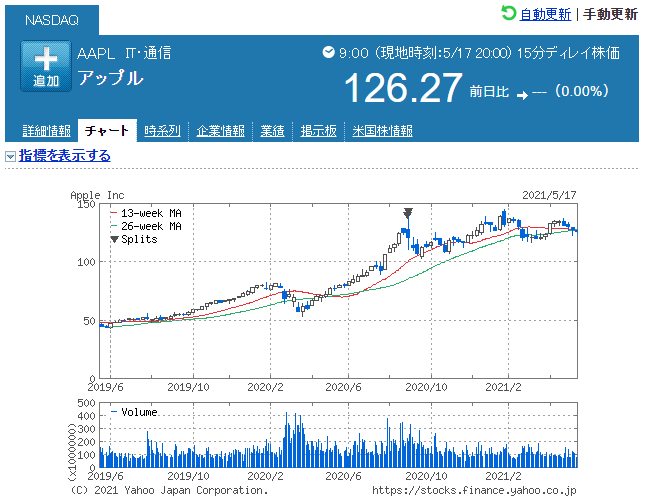Viewport: 645px width, 501px height.
Task: Click the stocks.finance.yahoo.co.jp URL text
Action: (474, 490)
